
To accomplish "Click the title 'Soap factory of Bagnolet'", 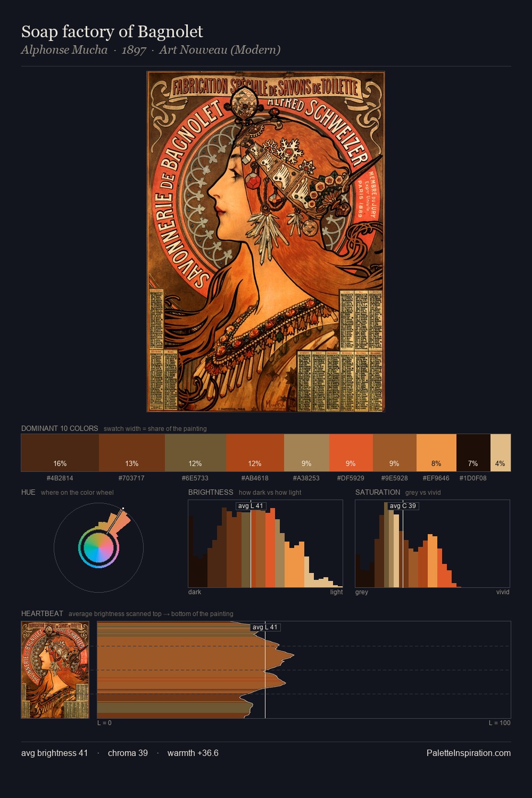I will click(x=112, y=31).
